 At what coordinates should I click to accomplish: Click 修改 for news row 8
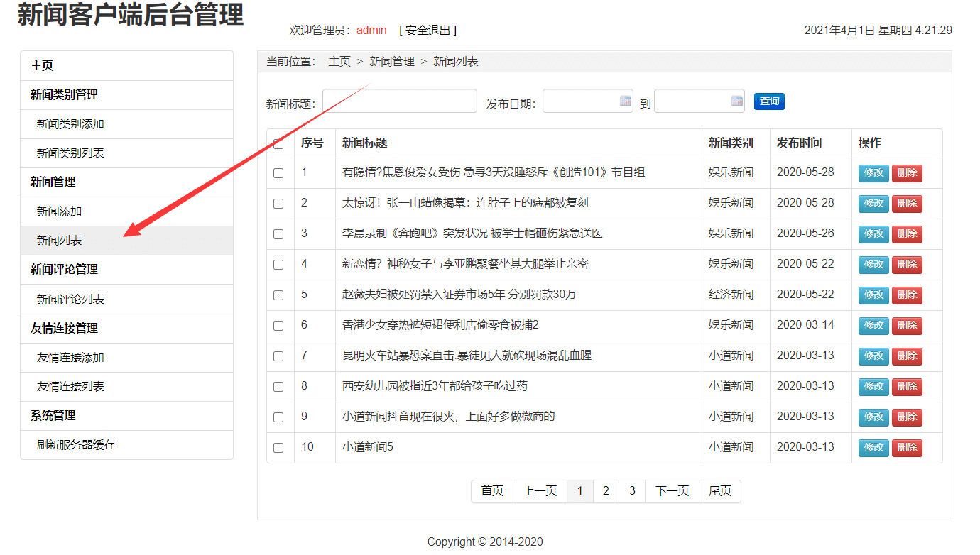[x=873, y=387]
